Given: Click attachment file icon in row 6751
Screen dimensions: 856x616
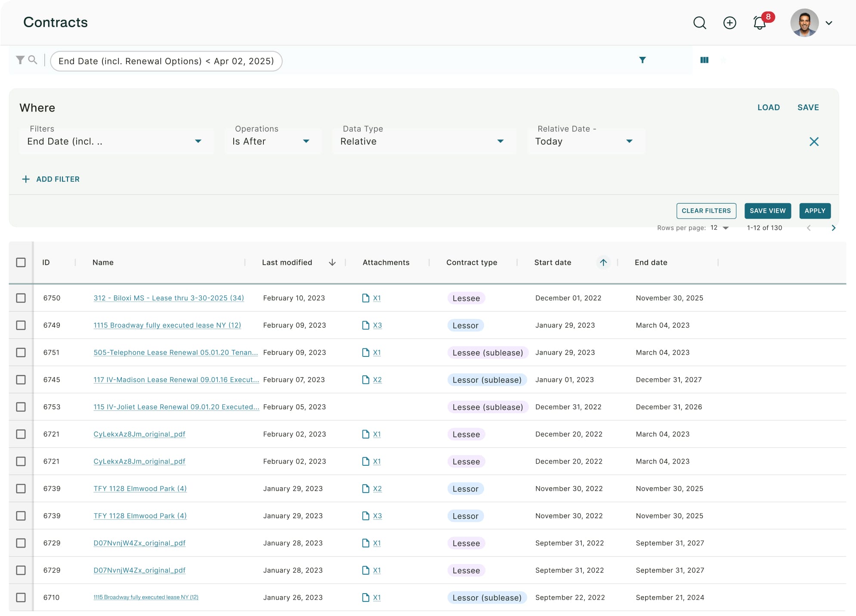Looking at the screenshot, I should [366, 353].
